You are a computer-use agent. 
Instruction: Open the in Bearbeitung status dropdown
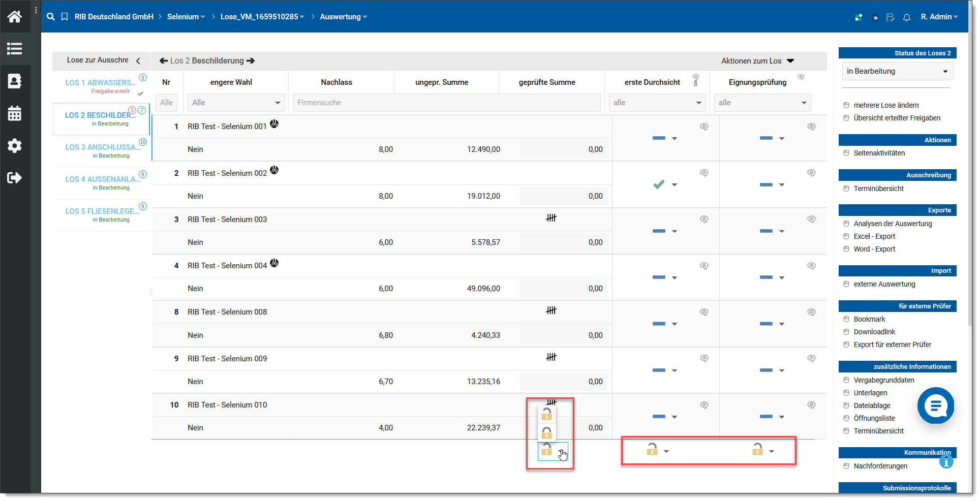898,71
